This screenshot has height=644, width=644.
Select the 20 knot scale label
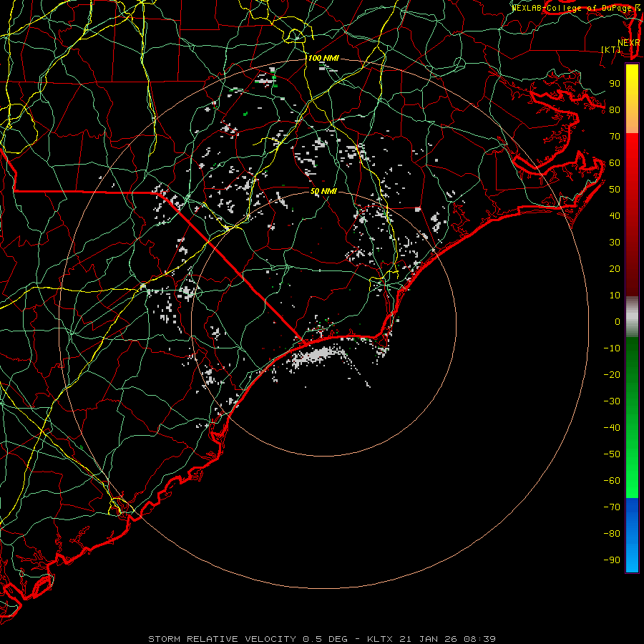click(615, 268)
